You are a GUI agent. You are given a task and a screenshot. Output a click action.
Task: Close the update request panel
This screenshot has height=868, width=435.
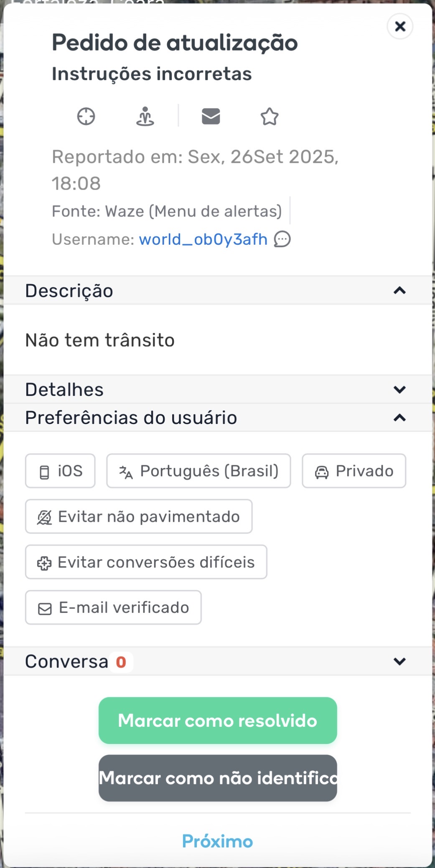pos(400,26)
